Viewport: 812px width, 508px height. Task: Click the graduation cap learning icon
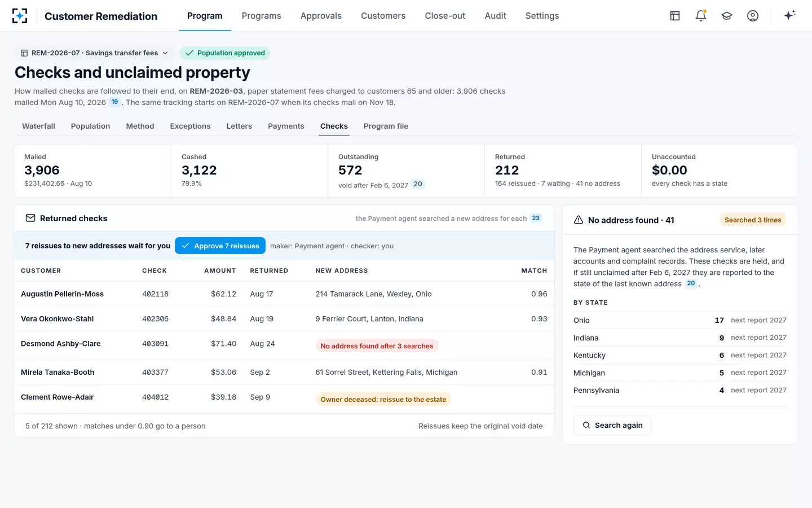click(727, 16)
